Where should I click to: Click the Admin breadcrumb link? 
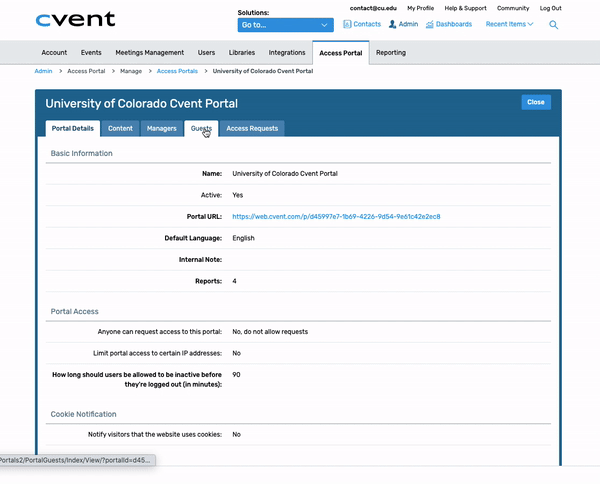point(43,71)
